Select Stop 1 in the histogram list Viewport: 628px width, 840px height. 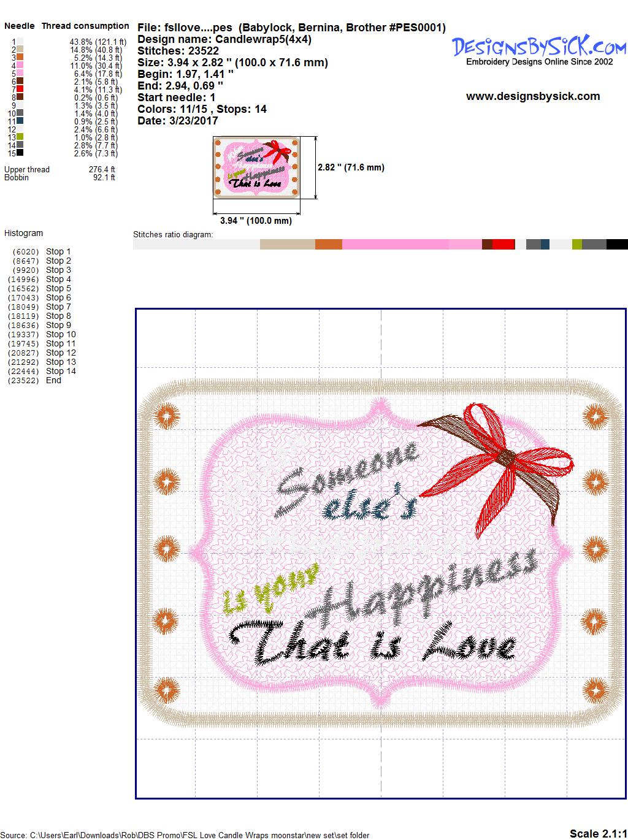click(x=58, y=251)
